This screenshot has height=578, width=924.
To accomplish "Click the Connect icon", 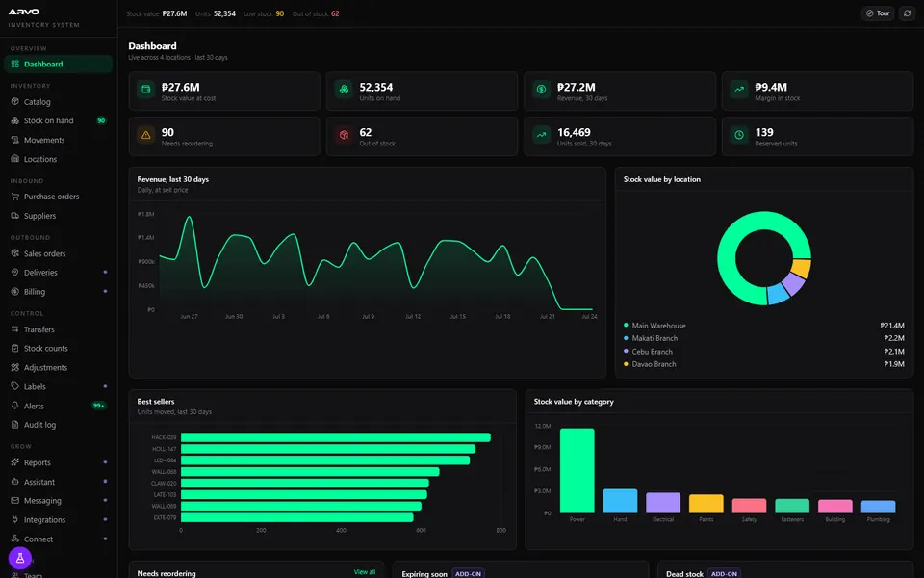I will [x=15, y=539].
